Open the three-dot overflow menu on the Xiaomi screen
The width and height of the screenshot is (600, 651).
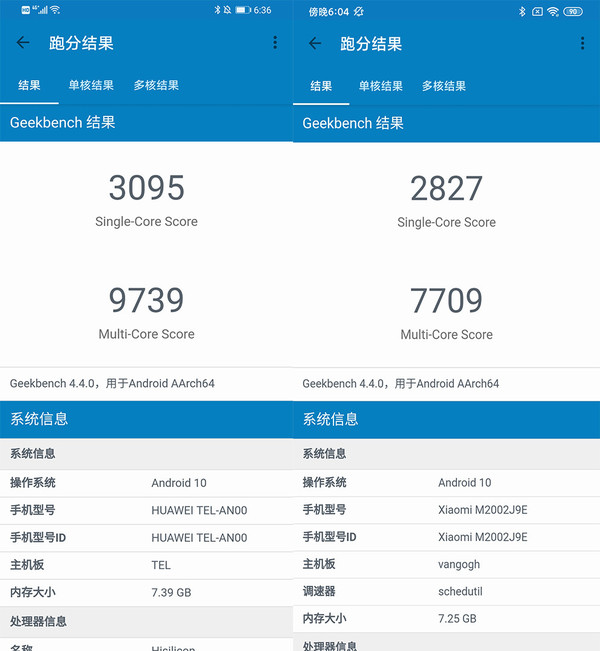tap(583, 43)
